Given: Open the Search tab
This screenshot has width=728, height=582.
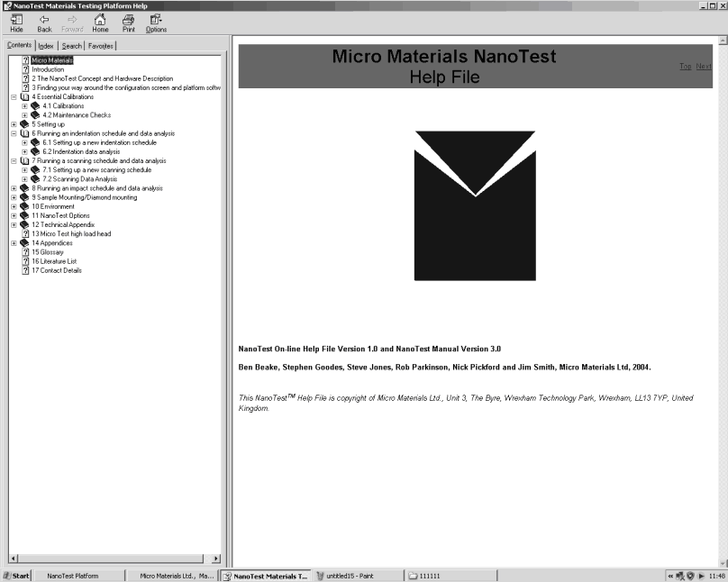Looking at the screenshot, I should (71, 46).
